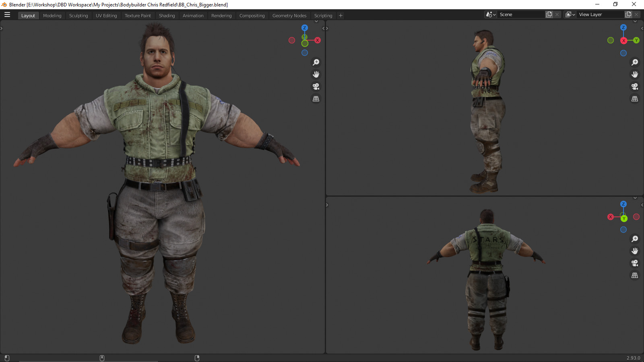Switch to the Geometry Nodes workspace tab

point(289,16)
